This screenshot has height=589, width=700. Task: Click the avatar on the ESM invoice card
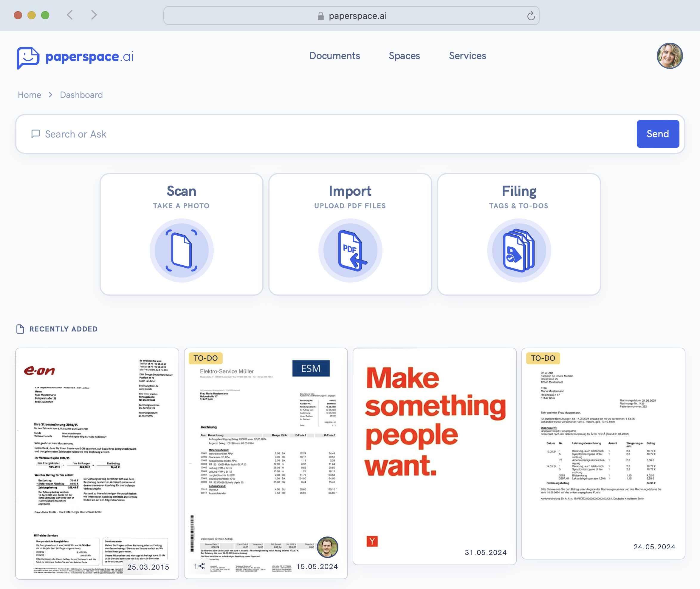(x=327, y=547)
